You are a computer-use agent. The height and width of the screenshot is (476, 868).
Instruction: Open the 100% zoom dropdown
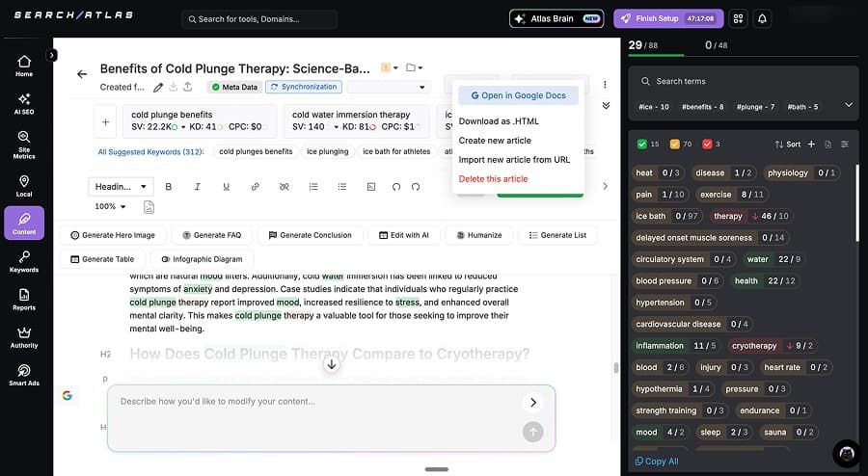pos(111,206)
